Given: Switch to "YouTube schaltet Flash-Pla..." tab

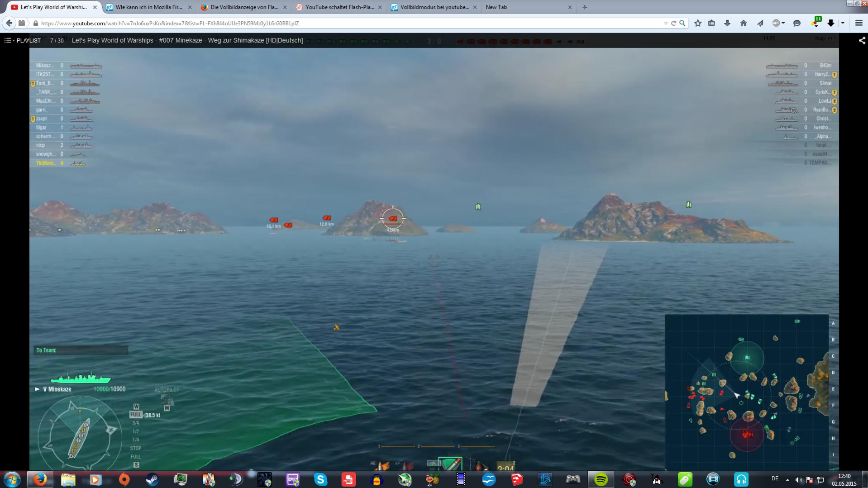Looking at the screenshot, I should pyautogui.click(x=339, y=7).
